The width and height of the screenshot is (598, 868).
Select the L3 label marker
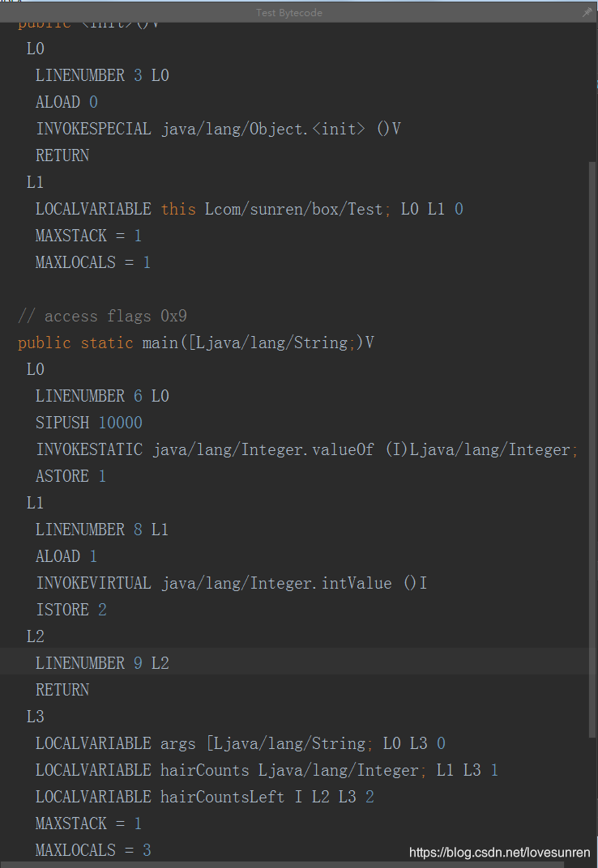pyautogui.click(x=34, y=716)
